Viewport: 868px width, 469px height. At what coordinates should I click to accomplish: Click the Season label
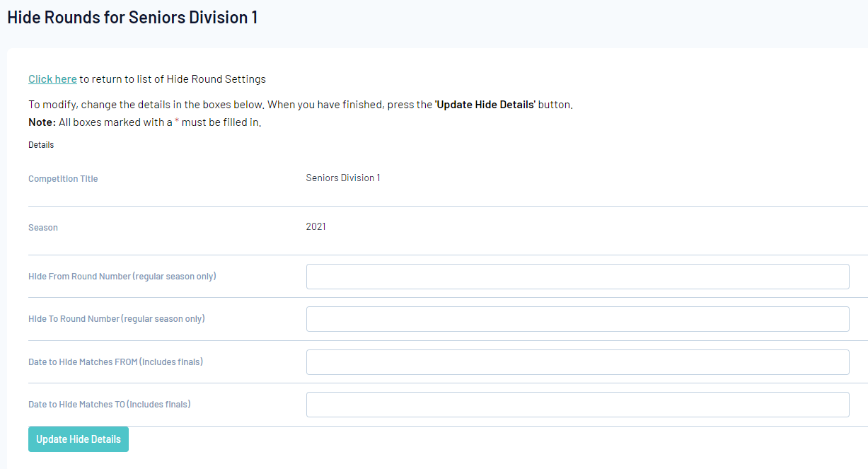[43, 228]
